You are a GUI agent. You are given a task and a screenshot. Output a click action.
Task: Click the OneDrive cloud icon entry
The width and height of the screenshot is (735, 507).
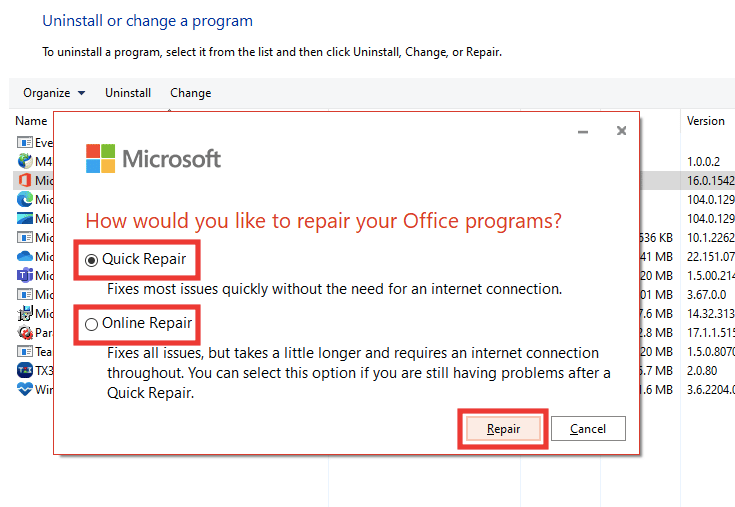click(25, 256)
